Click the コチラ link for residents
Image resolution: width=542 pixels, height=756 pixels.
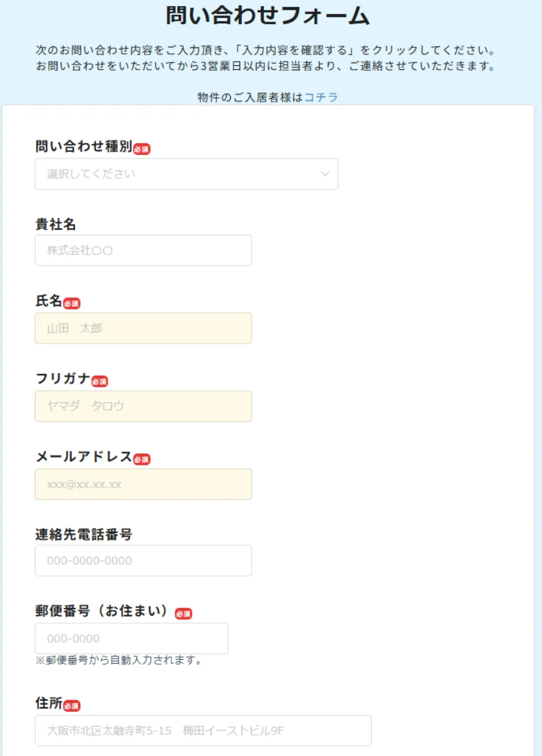pyautogui.click(x=321, y=97)
